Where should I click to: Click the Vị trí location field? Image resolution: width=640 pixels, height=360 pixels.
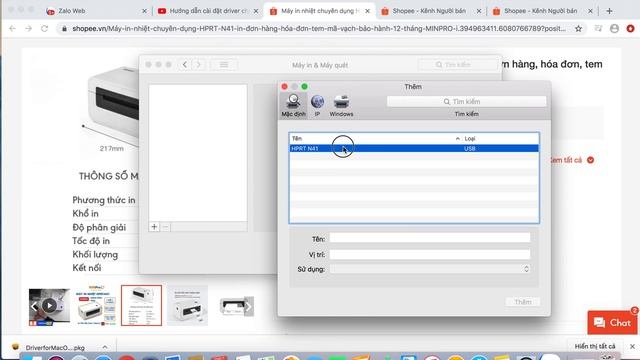430,254
